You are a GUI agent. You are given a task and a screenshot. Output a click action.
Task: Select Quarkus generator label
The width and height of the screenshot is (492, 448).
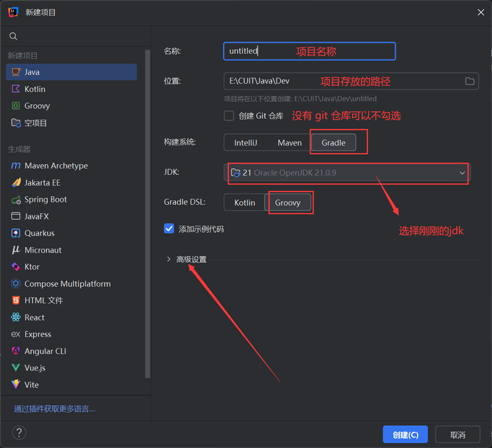point(39,233)
